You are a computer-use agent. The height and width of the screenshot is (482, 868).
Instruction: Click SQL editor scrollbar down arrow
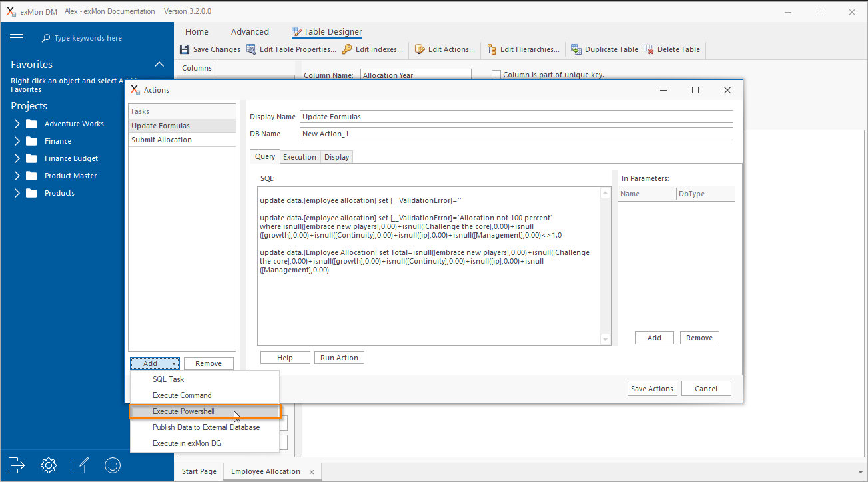[606, 340]
